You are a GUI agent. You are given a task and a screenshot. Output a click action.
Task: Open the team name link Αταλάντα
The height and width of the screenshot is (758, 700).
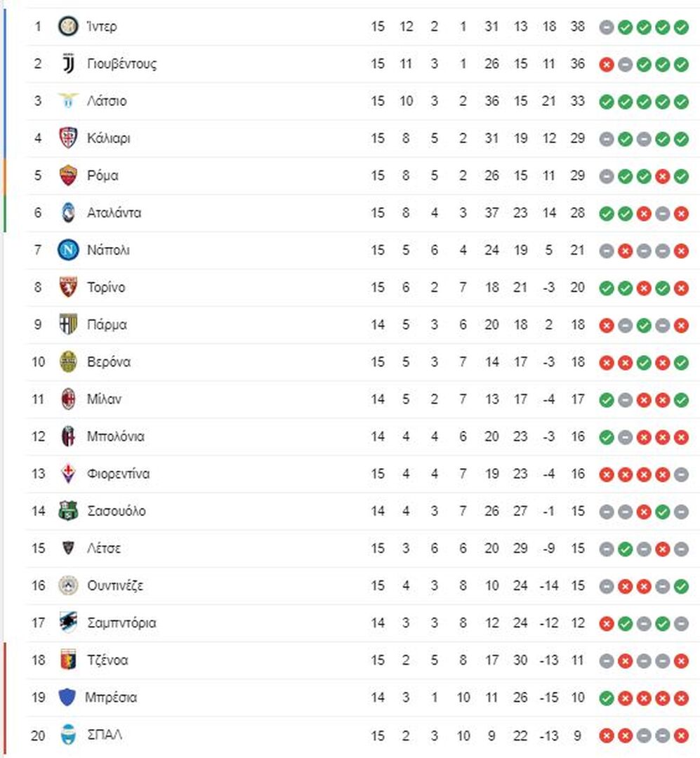(x=114, y=213)
